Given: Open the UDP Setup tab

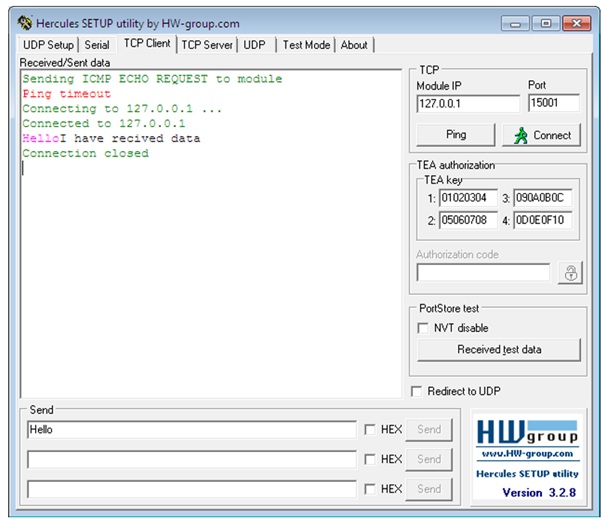Looking at the screenshot, I should click(x=48, y=45).
